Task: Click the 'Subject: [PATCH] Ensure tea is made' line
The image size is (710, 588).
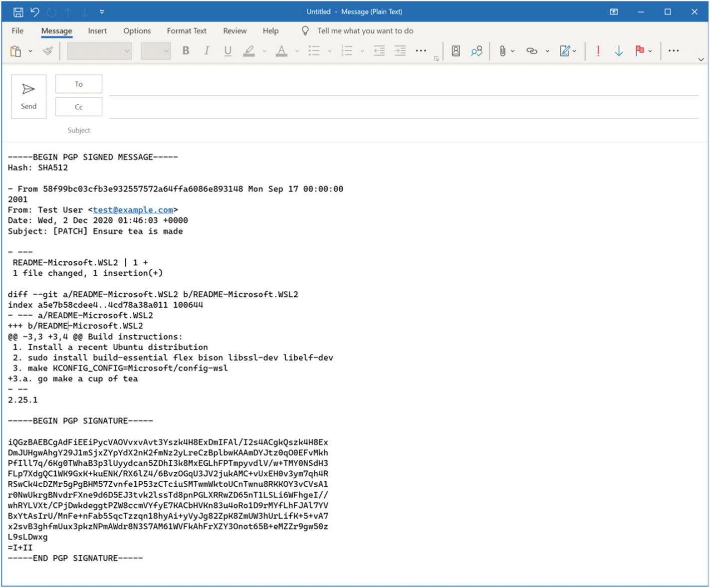Action: [x=95, y=231]
